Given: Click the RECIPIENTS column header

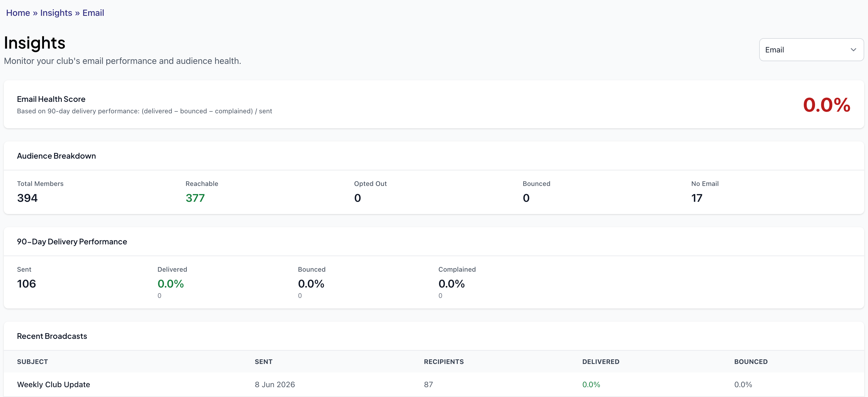Looking at the screenshot, I should pos(444,362).
